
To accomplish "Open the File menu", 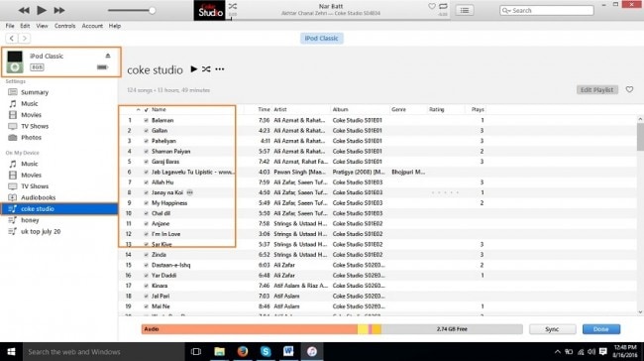I will [10, 26].
